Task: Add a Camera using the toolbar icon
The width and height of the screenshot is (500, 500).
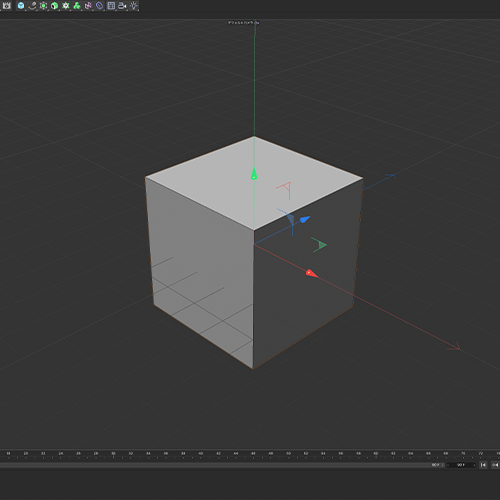Action: 122,5
